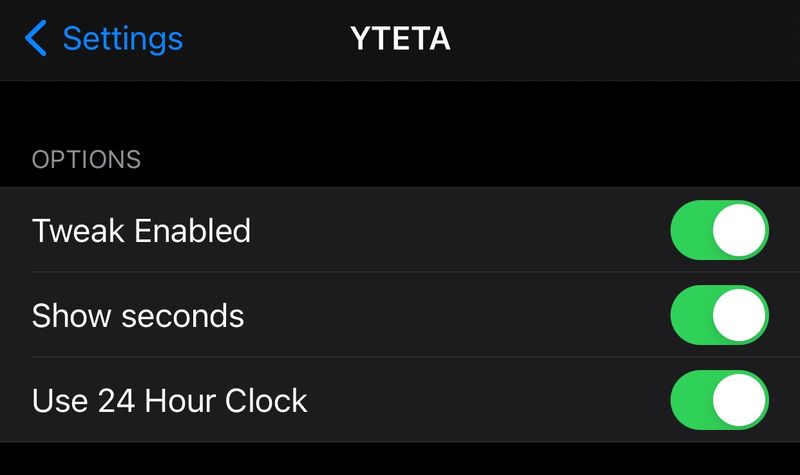
Task: Go back to Settings via text link
Action: tap(122, 39)
